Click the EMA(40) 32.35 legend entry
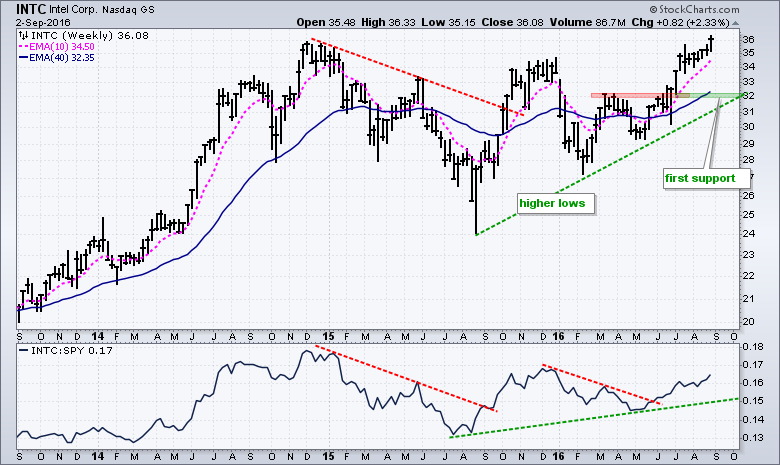780x465 pixels. point(57,58)
